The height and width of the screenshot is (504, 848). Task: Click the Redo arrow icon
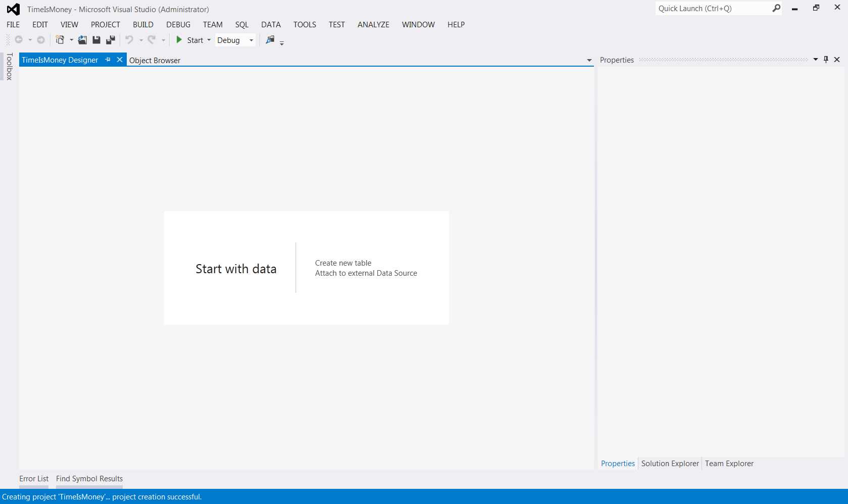152,40
